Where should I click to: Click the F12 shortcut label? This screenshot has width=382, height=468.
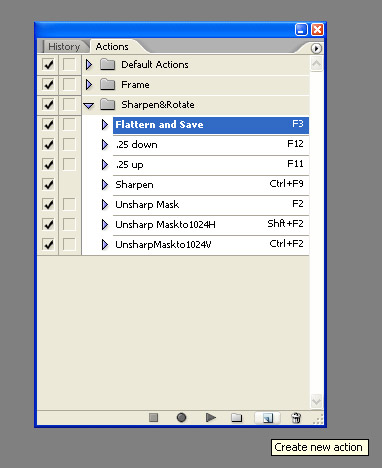coord(295,144)
